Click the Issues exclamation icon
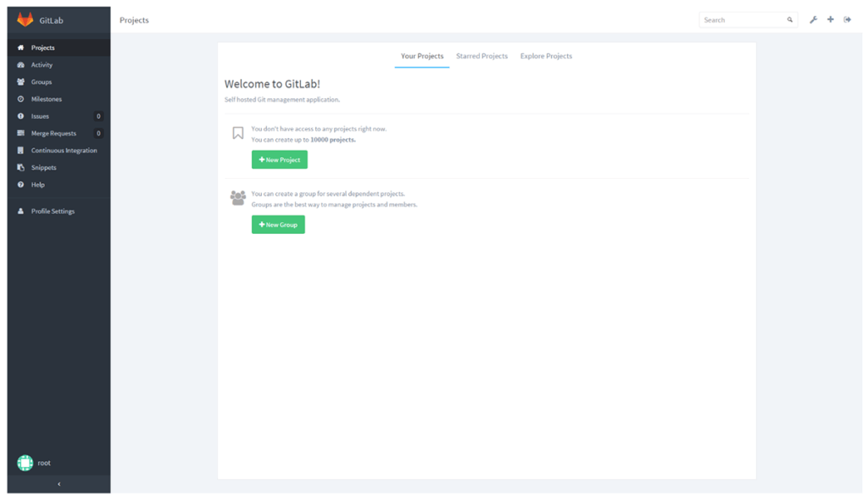Image resolution: width=868 pixels, height=496 pixels. coord(20,116)
